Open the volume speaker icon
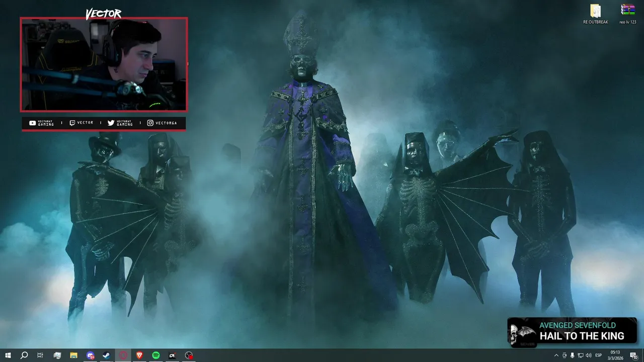The width and height of the screenshot is (644, 362). (589, 355)
